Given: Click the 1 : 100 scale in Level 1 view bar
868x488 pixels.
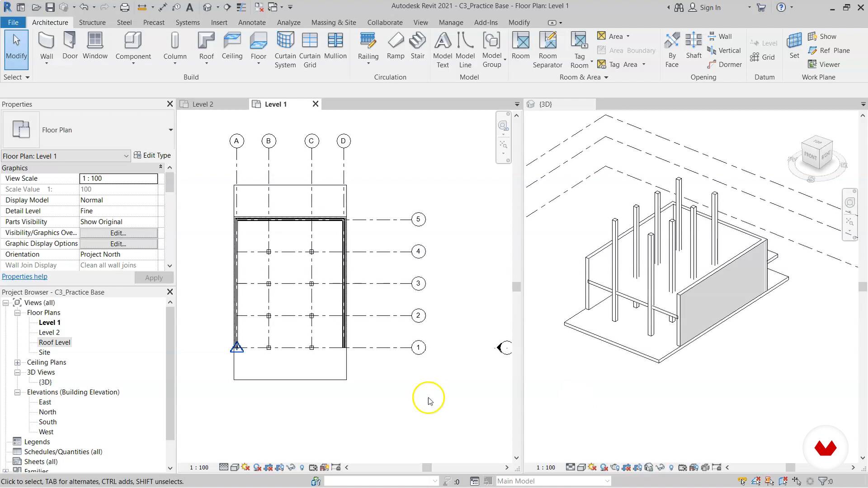Looking at the screenshot, I should tap(199, 467).
